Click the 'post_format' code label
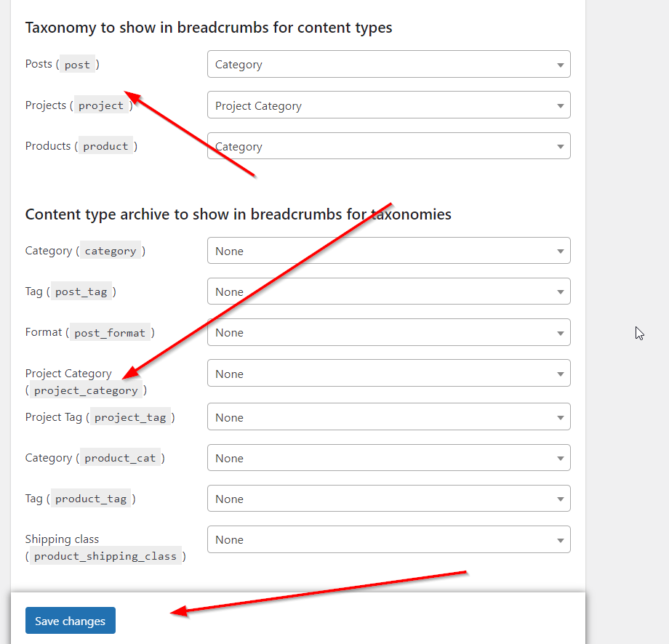 pos(110,333)
